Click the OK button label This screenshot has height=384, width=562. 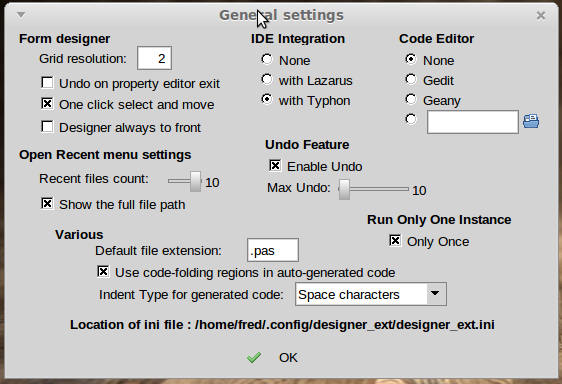point(288,358)
